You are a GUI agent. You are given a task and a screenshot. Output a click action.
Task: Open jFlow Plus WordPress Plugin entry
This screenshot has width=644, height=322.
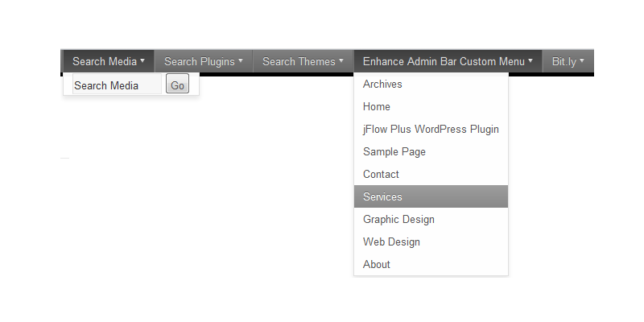click(431, 129)
